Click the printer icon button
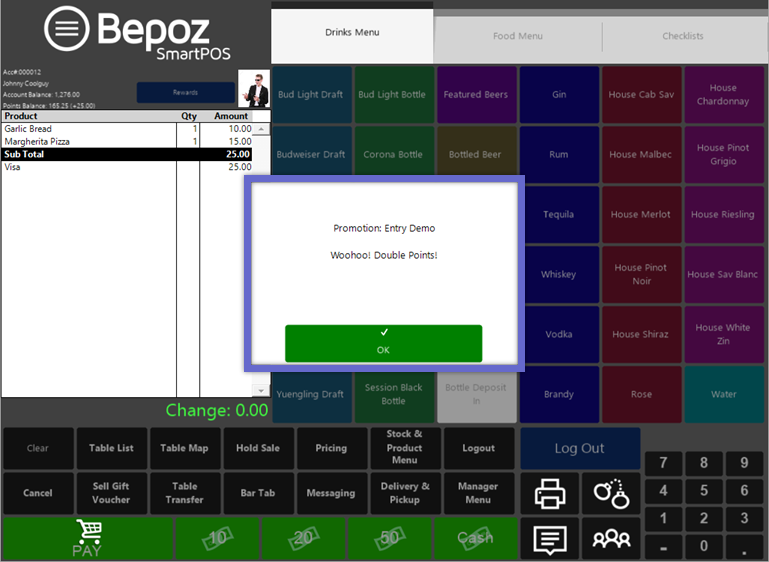The width and height of the screenshot is (769, 562). 549,494
